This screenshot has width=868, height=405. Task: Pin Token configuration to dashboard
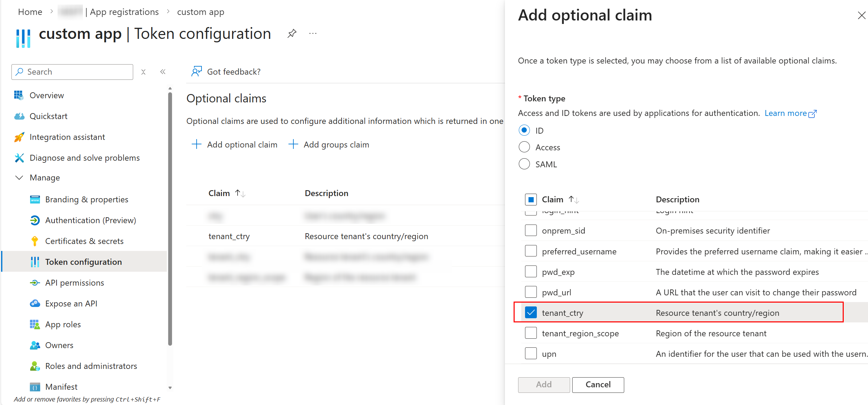292,33
